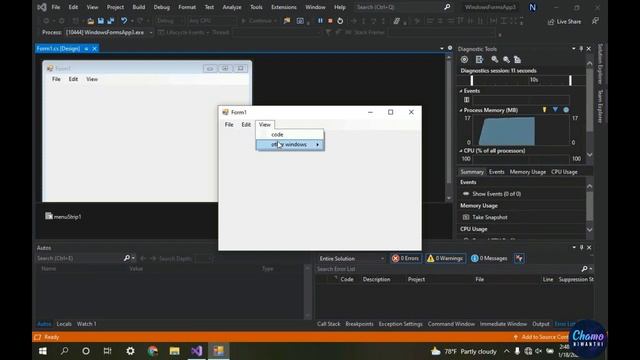Click Autos Search (Ctrl+E) field
This screenshot has height=360, width=640.
pyautogui.click(x=79, y=258)
